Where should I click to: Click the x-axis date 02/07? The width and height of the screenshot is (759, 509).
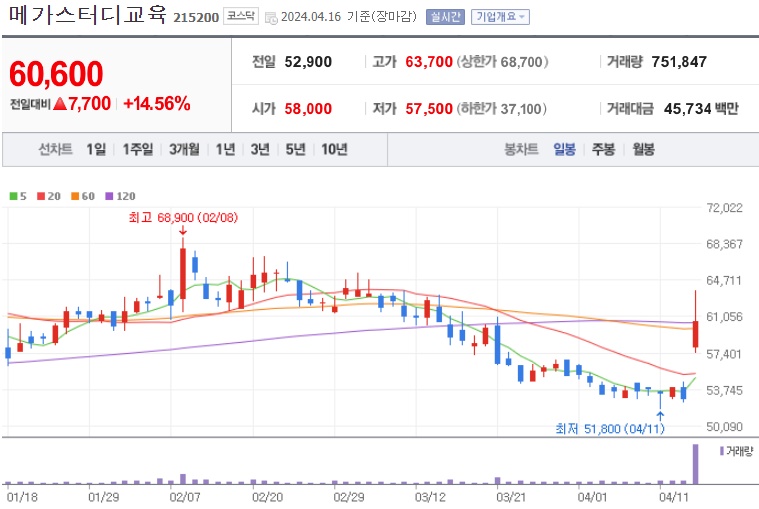184,497
